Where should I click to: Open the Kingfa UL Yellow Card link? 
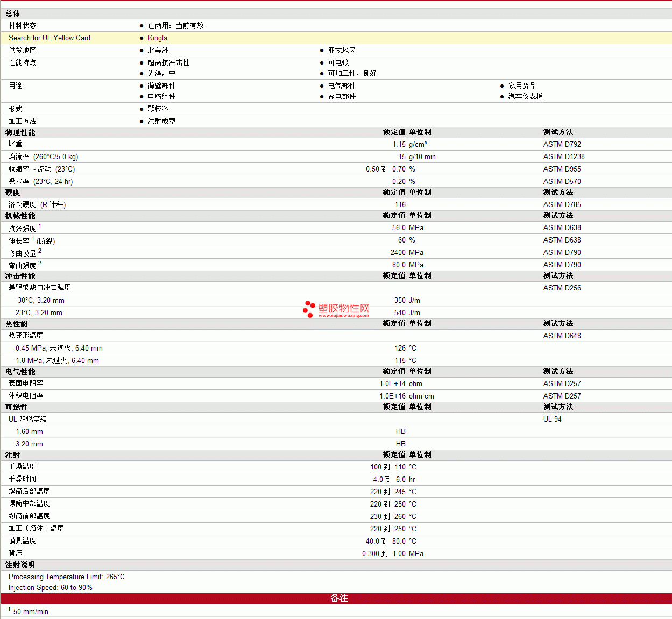click(x=157, y=38)
